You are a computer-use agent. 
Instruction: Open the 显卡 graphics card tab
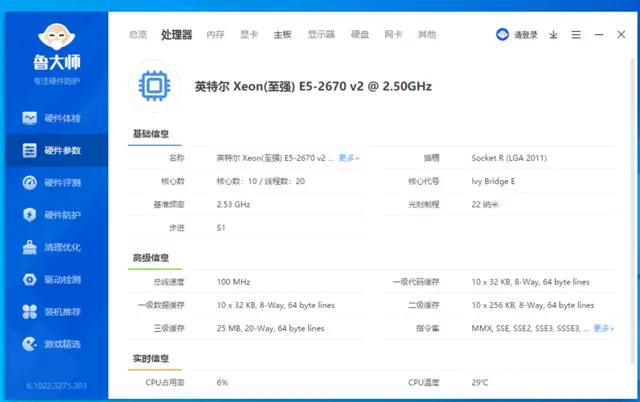249,35
